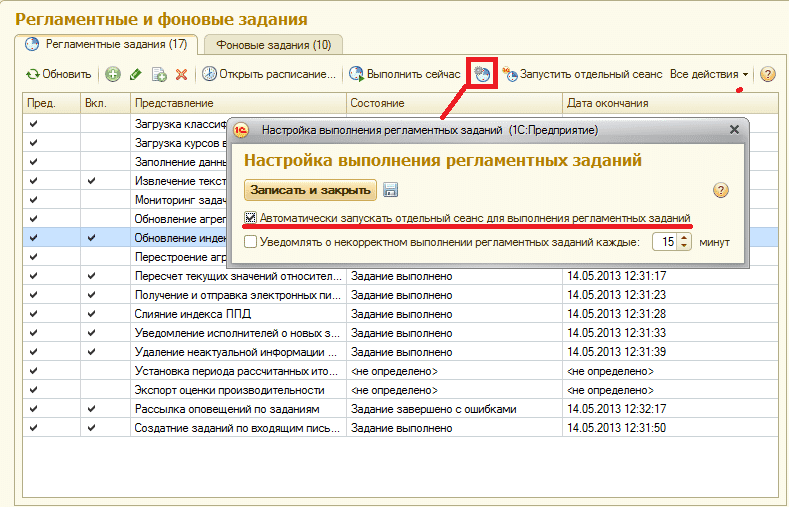Open scheduled jobs settings gear-clock icon
This screenshot has height=508, width=789.
482,74
